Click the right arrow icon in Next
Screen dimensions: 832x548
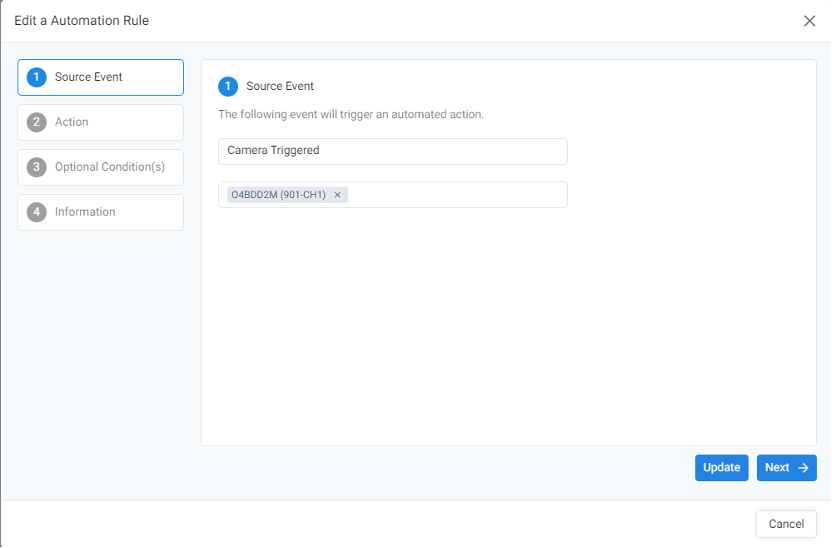(x=803, y=468)
